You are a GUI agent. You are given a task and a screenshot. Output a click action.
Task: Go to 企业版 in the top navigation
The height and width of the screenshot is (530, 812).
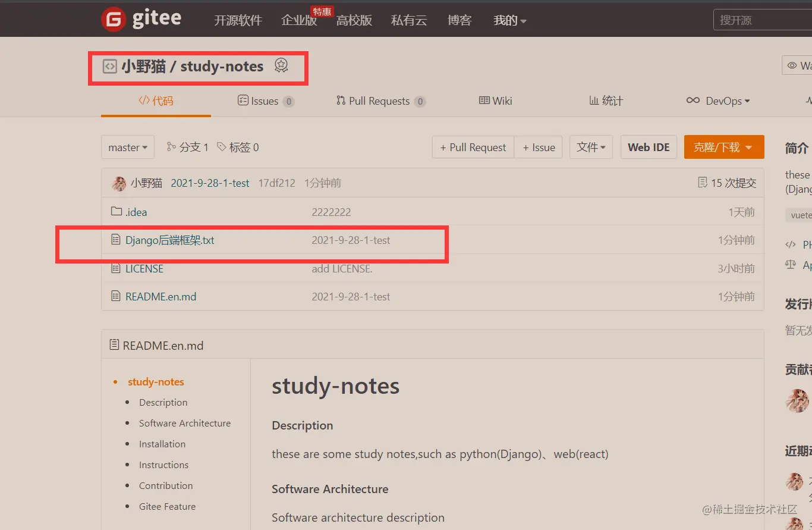pyautogui.click(x=299, y=20)
